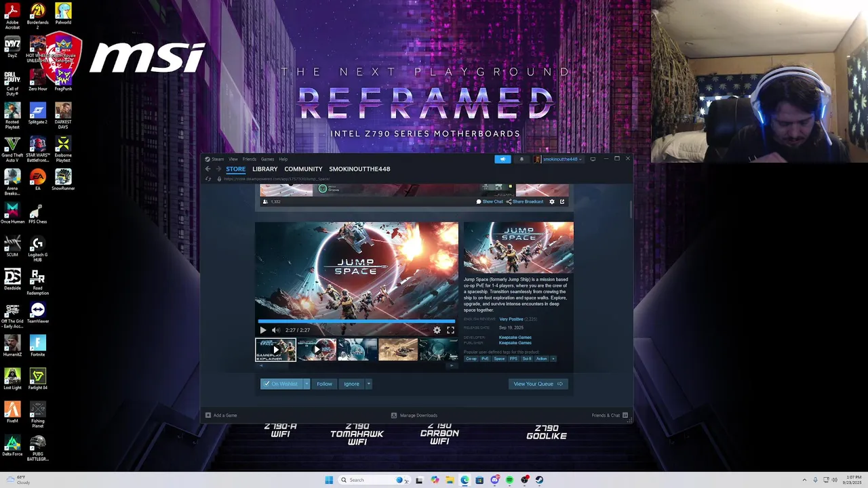Click the FPS tag
Screen dimensions: 868x488
(513, 359)
